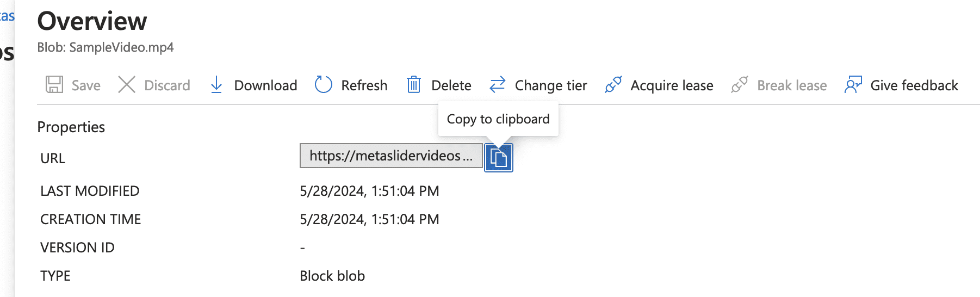The image size is (980, 297).
Task: Click the floppy disk Save icon
Action: pyautogui.click(x=54, y=85)
